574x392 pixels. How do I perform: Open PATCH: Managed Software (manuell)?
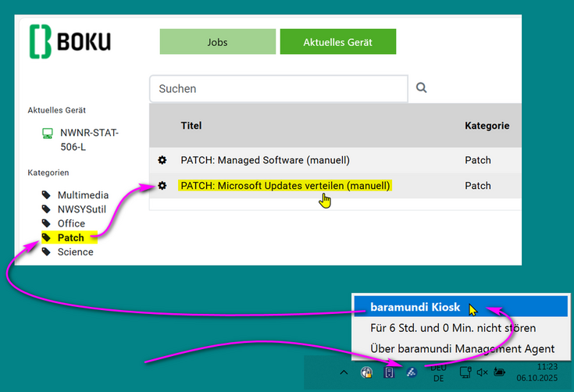coord(265,160)
